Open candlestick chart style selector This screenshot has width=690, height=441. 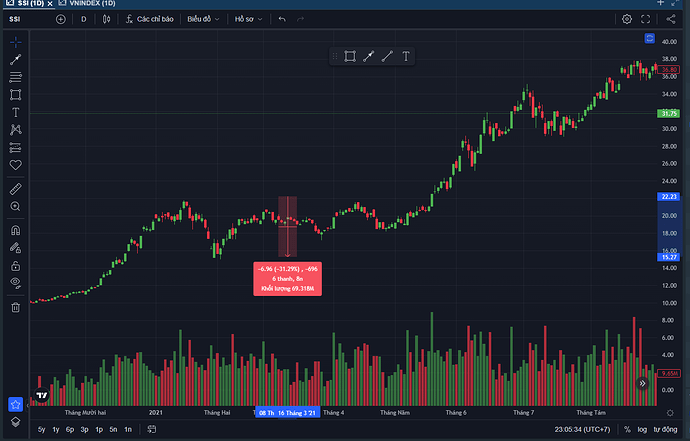pos(106,19)
